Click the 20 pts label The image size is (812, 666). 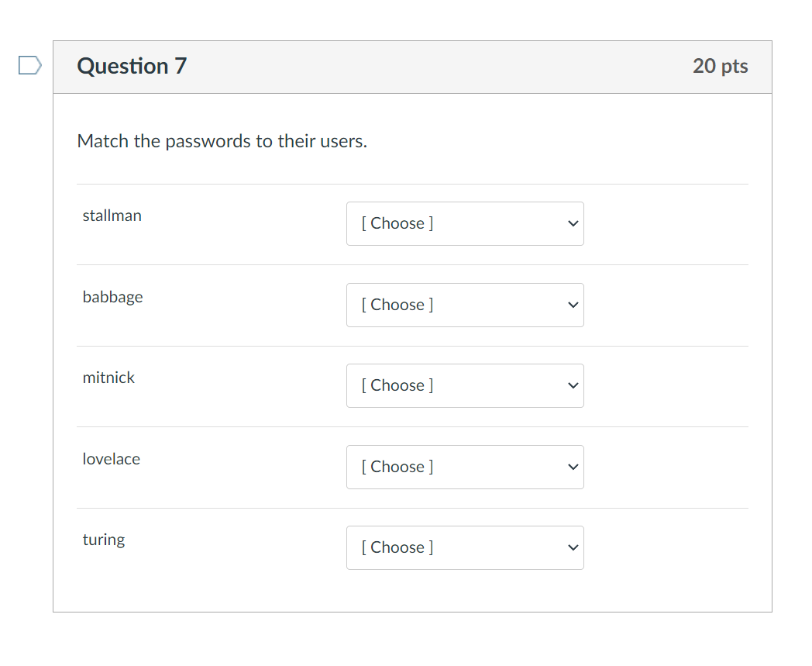(x=722, y=67)
